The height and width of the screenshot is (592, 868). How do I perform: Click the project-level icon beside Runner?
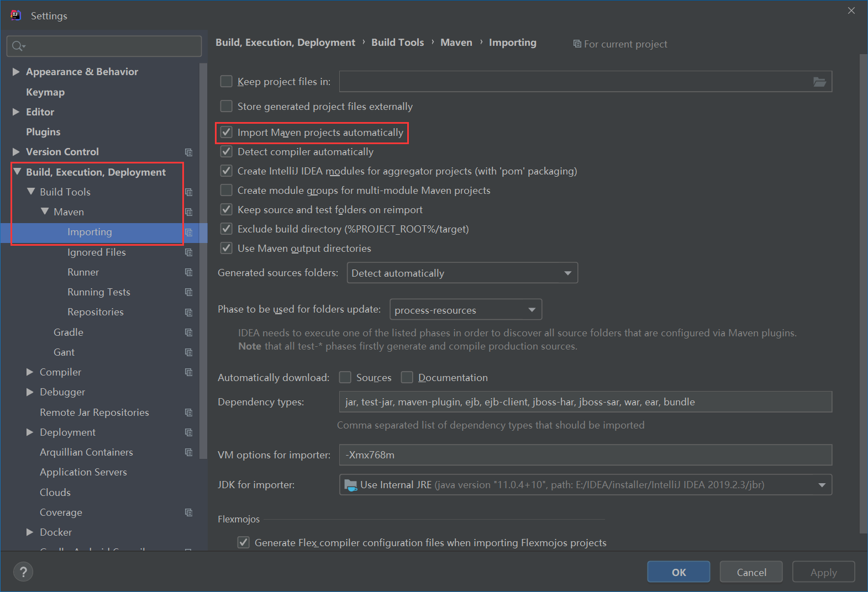tap(188, 272)
